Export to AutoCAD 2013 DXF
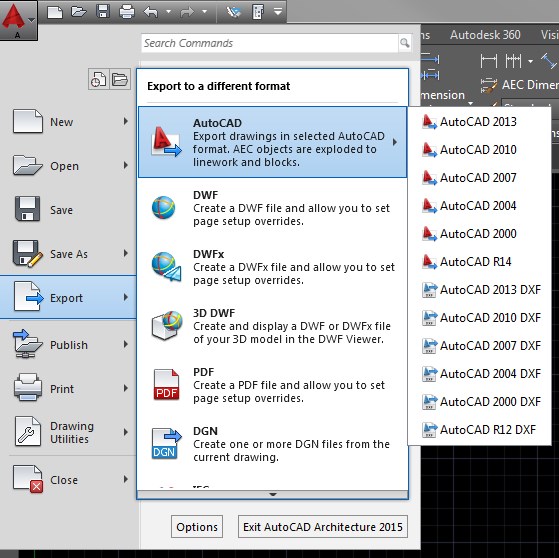The height and width of the screenshot is (558, 559). pyautogui.click(x=479, y=290)
